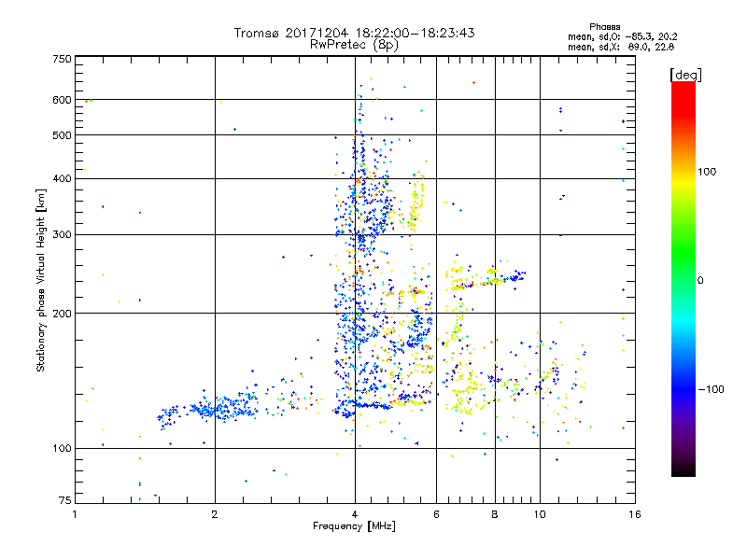This screenshot has height=560, width=747.
Task: Click the '[deg]' colorbar unit label
Action: click(685, 75)
